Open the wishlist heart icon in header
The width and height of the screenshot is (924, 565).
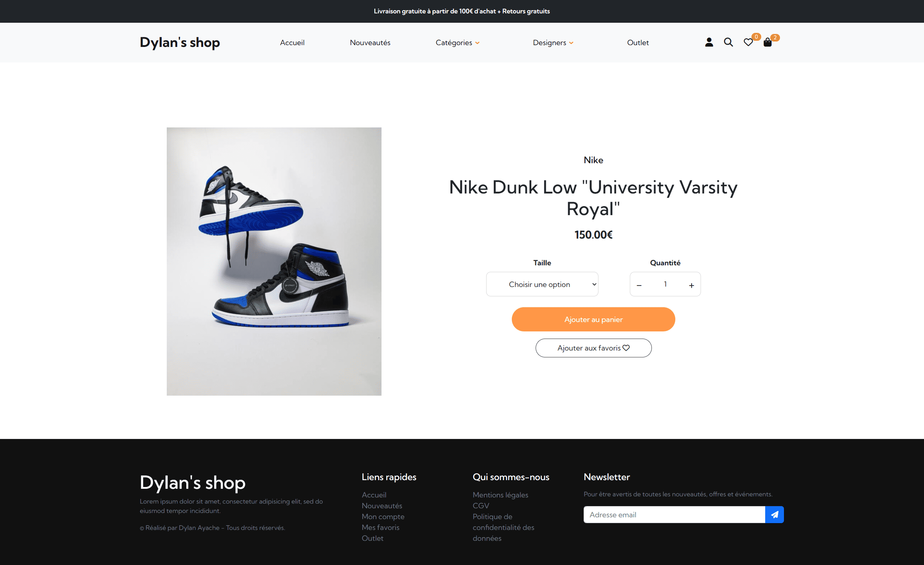[748, 42]
